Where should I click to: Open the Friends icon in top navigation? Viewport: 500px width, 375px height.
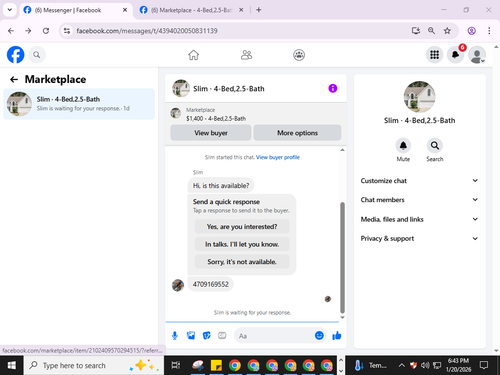point(246,55)
